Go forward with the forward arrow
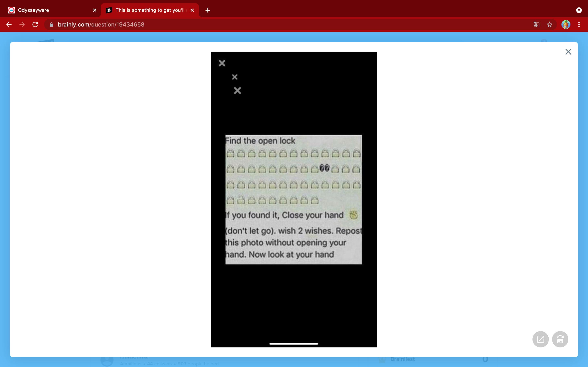 [x=22, y=24]
